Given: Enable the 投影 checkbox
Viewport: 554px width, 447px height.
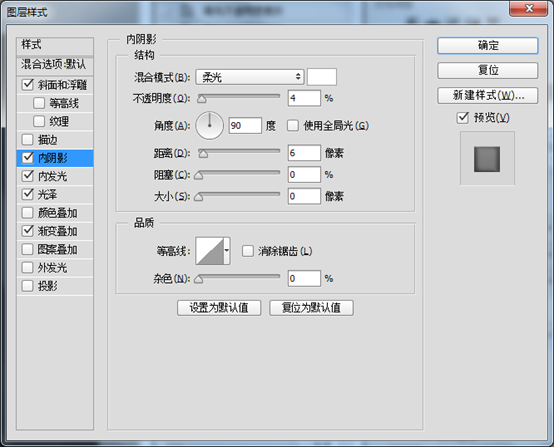Looking at the screenshot, I should (x=28, y=286).
